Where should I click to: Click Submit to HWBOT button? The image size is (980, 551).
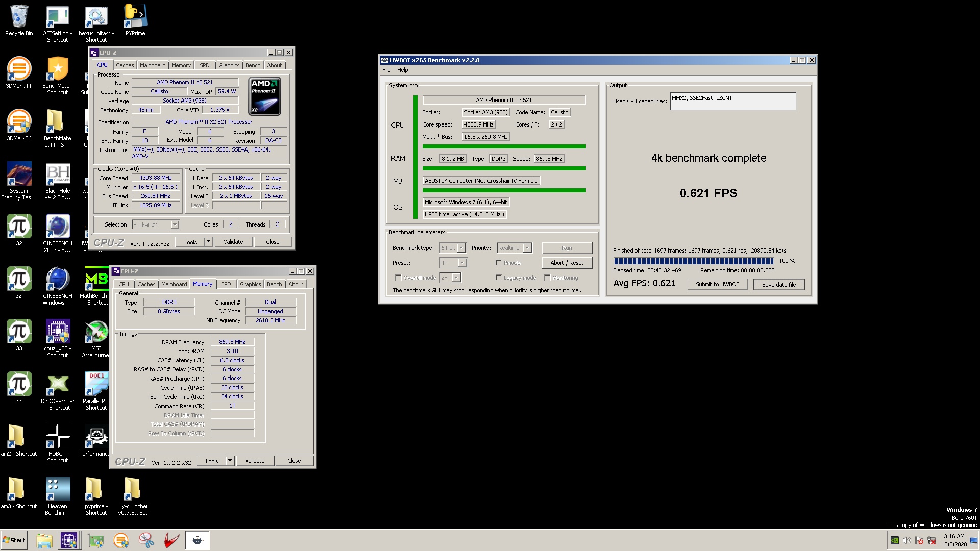[717, 284]
